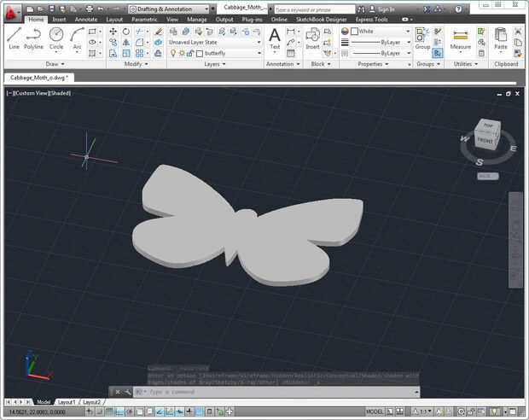Switch to the Annotate ribbon tab
Image resolution: width=529 pixels, height=420 pixels.
click(x=86, y=20)
